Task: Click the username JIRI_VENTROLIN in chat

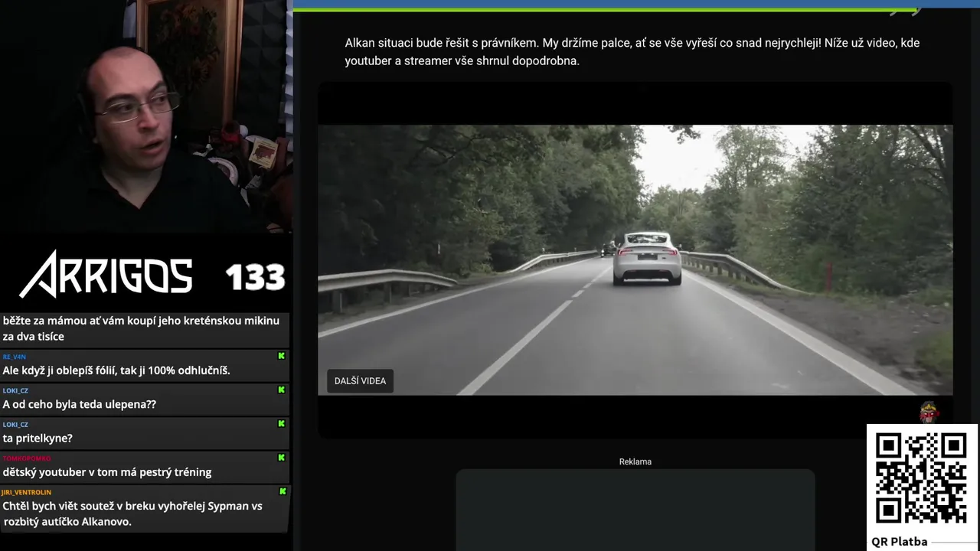Action: tap(27, 492)
